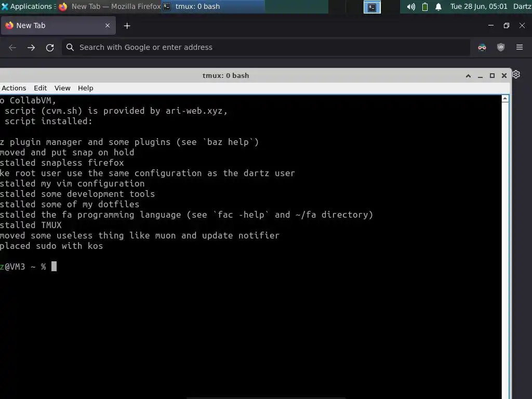The height and width of the screenshot is (399, 532).
Task: Close the tmux terminal window
Action: point(504,76)
